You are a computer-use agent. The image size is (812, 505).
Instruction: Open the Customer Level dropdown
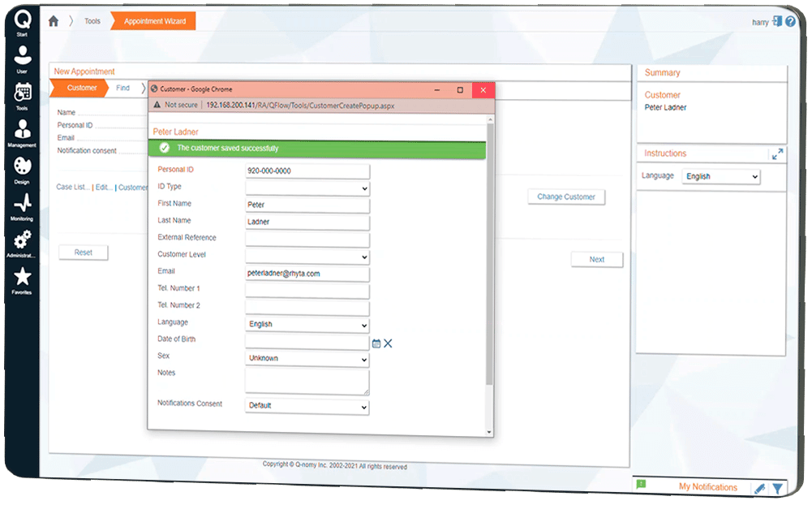[307, 257]
